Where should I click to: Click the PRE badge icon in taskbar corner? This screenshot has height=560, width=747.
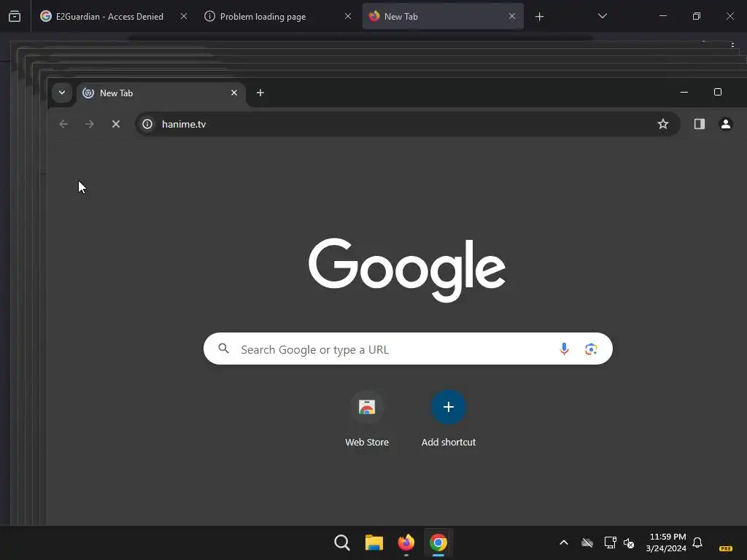pos(726,548)
